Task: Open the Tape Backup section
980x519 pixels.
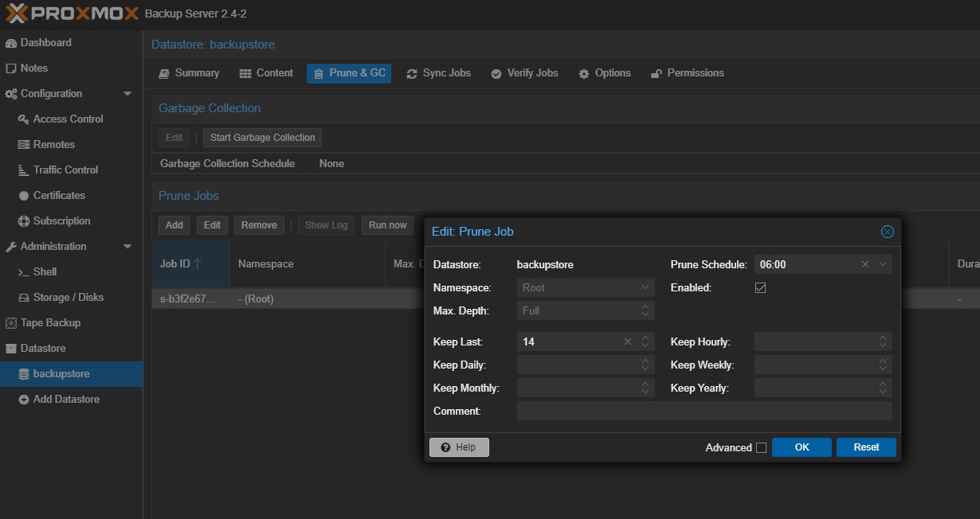Action: [x=49, y=323]
